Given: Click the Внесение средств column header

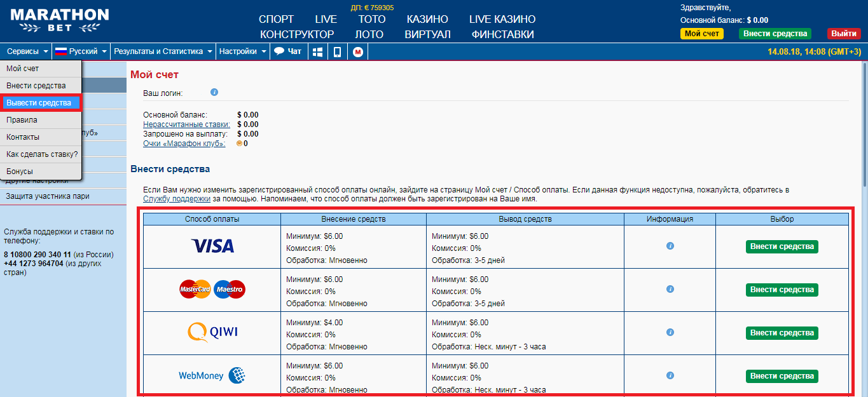Looking at the screenshot, I should (x=354, y=219).
